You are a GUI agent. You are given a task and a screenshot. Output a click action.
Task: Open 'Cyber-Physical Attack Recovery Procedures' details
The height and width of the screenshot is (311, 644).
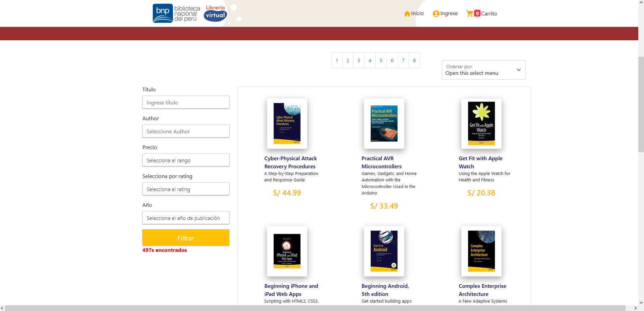coord(290,162)
